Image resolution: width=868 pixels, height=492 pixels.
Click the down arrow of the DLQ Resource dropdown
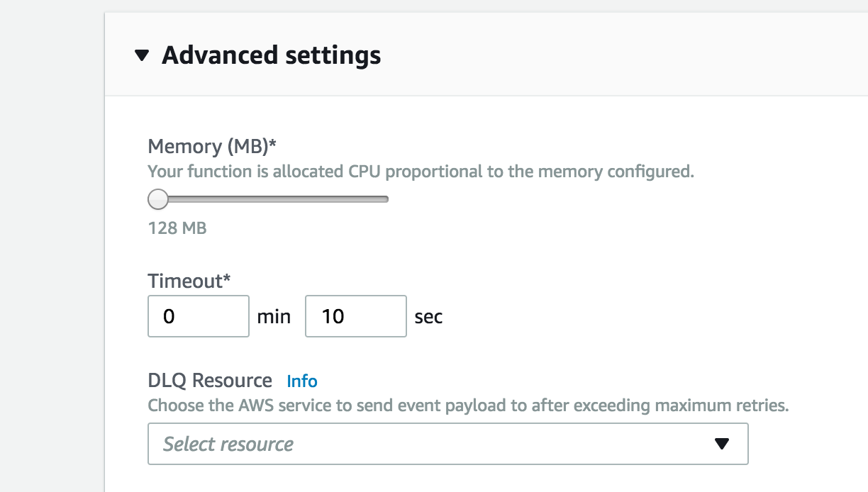click(722, 445)
